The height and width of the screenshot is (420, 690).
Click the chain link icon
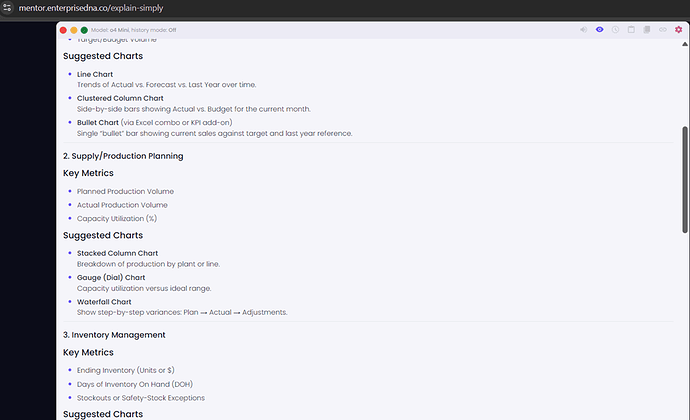pos(662,30)
